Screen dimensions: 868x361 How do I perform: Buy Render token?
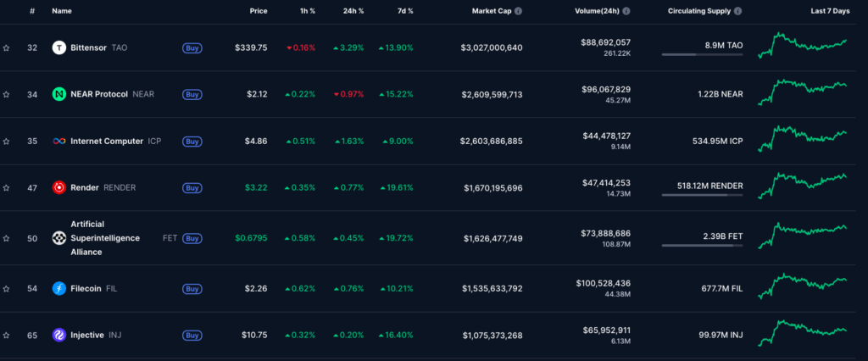point(192,188)
